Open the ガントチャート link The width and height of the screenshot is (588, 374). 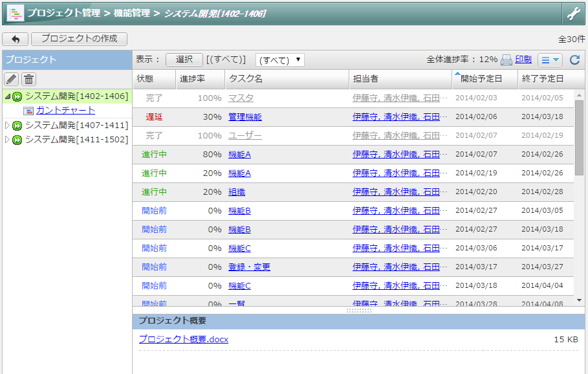[x=65, y=110]
